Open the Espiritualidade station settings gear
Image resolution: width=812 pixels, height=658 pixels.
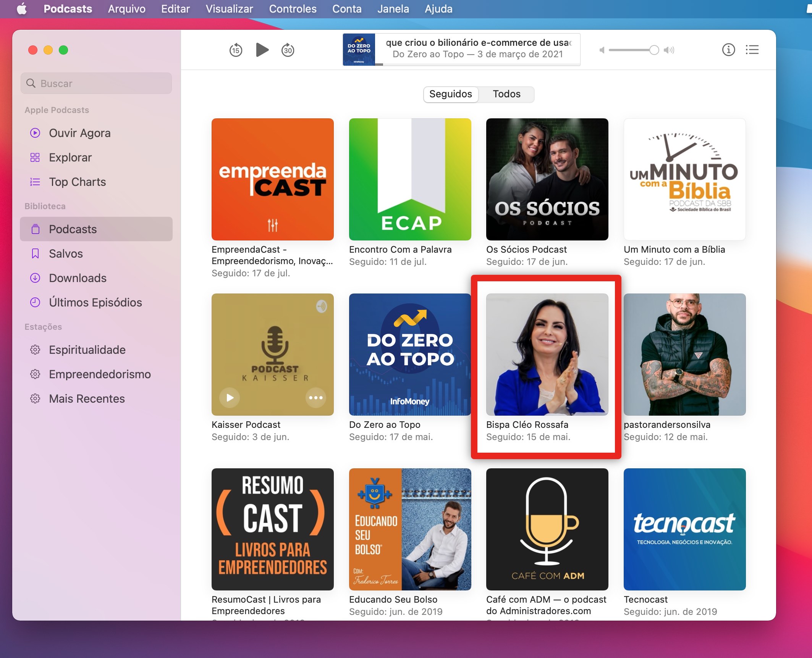(x=35, y=350)
